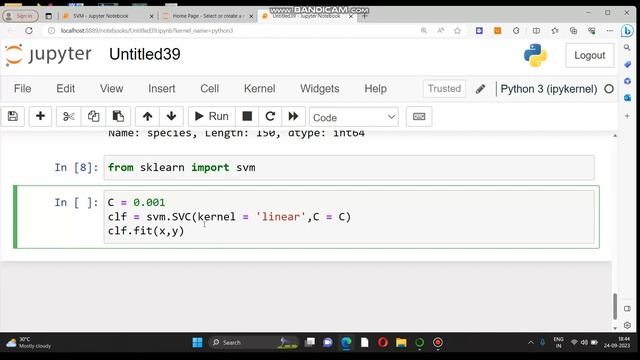
Task: Move selected cell down
Action: tap(171, 116)
